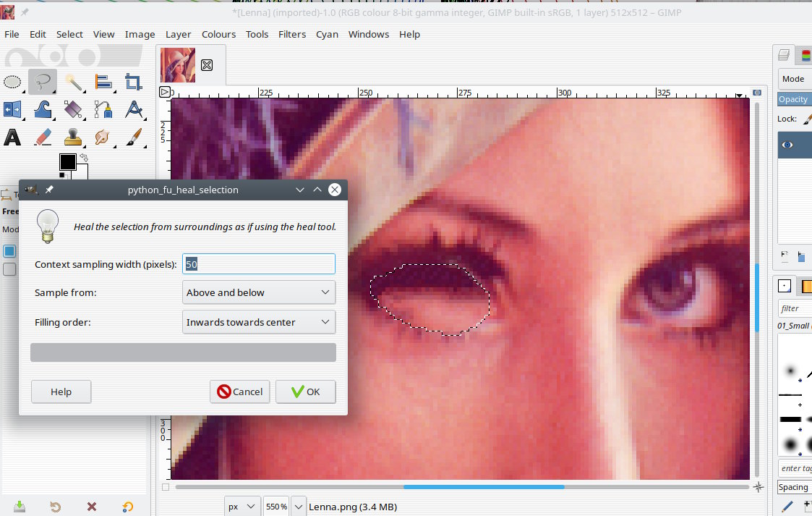The height and width of the screenshot is (516, 812).
Task: Open the px unit dropdown
Action: [x=242, y=506]
